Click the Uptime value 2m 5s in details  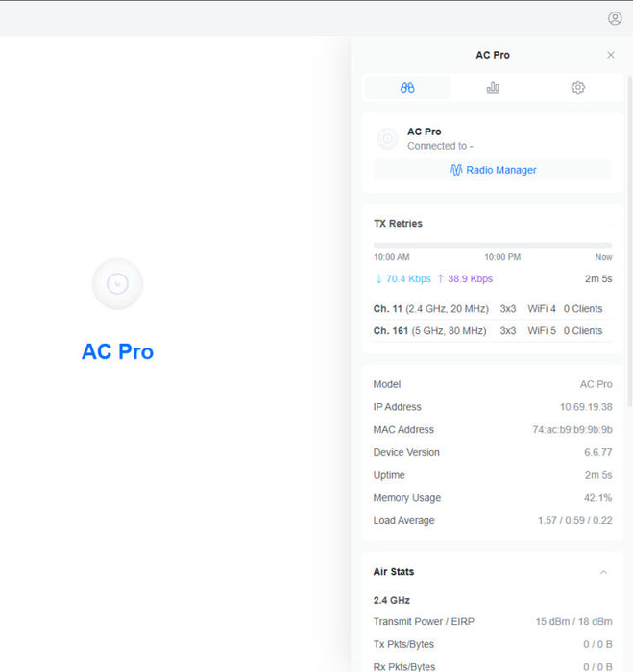click(598, 475)
